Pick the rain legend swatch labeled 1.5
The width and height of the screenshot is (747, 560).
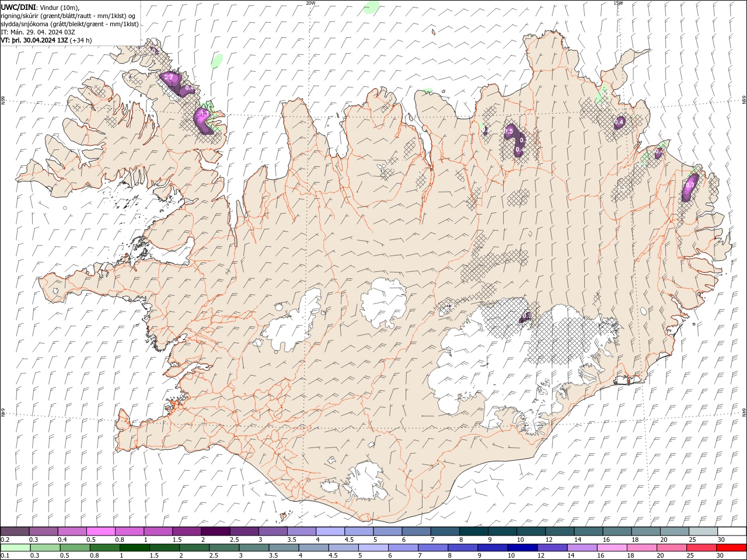(165, 548)
